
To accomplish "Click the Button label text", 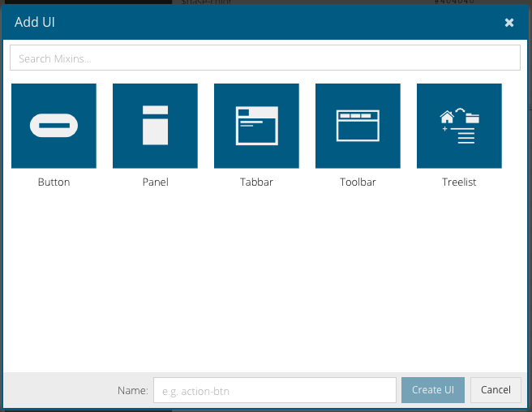I will 54,182.
